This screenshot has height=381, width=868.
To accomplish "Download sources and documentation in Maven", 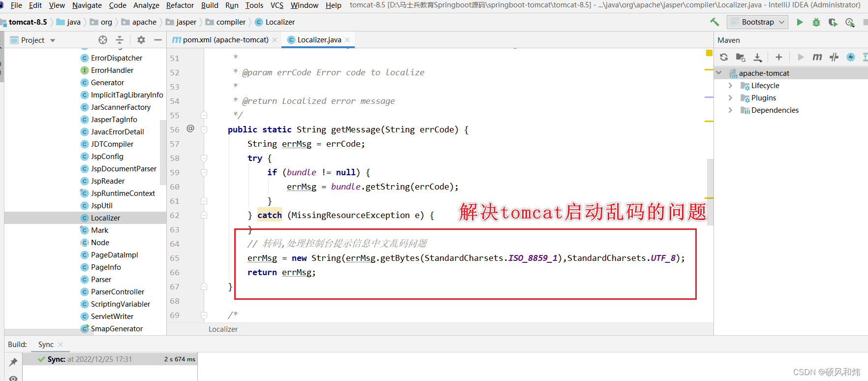I will click(x=758, y=57).
